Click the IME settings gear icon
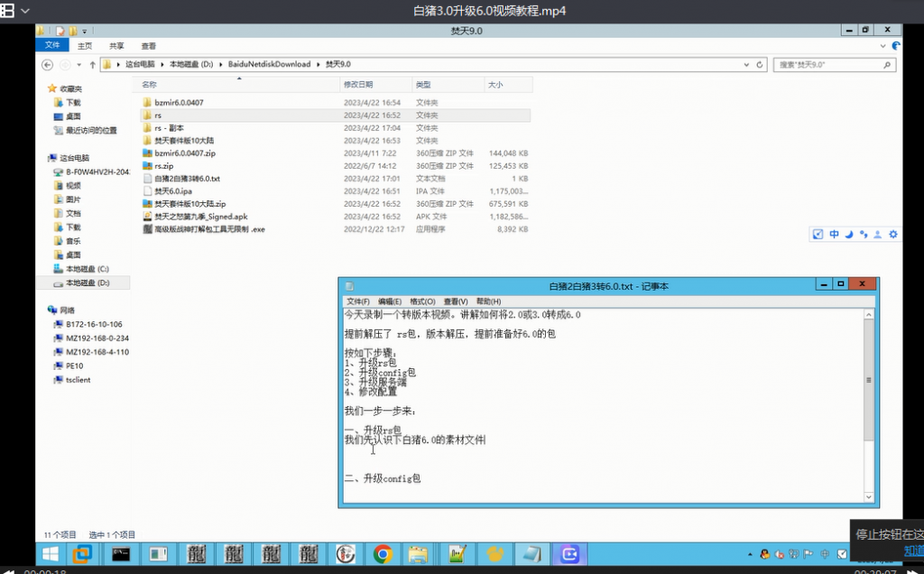 (893, 234)
